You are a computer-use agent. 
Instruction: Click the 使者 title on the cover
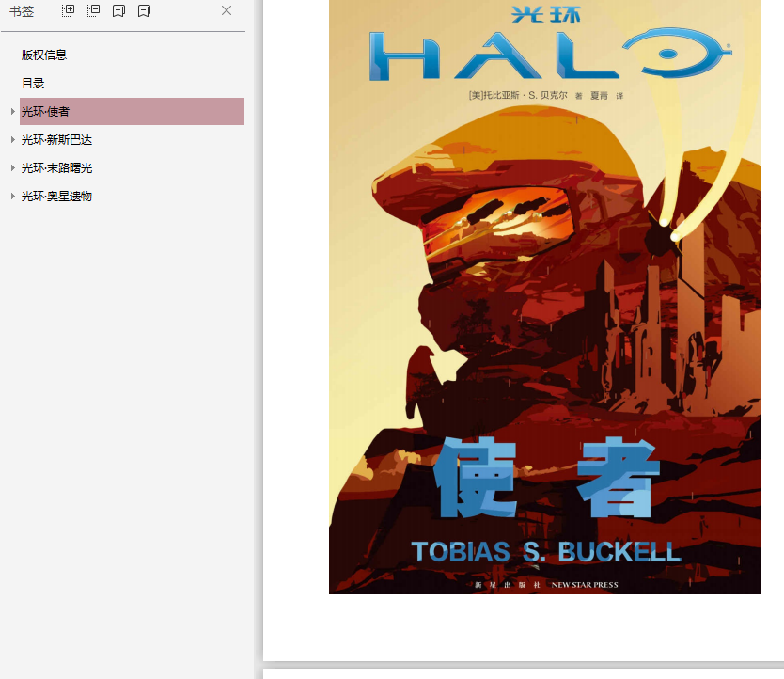[x=546, y=477]
